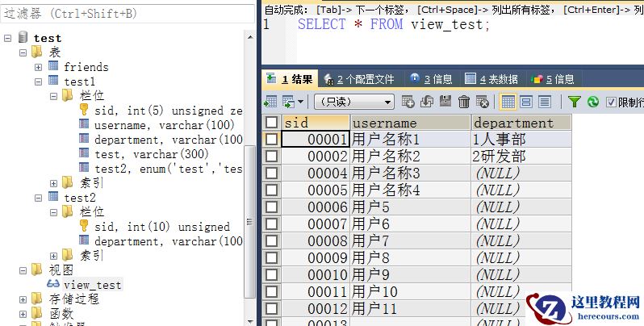Viewport: 644px width, 326px height.
Task: Click the delete row trash icon
Action: pyautogui.click(x=464, y=102)
